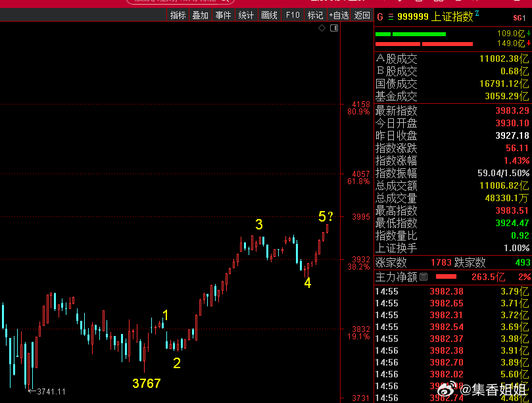The width and height of the screenshot is (532, 403).
Task: Click the 昨日收盘 value 3927.18
Action: tap(512, 135)
